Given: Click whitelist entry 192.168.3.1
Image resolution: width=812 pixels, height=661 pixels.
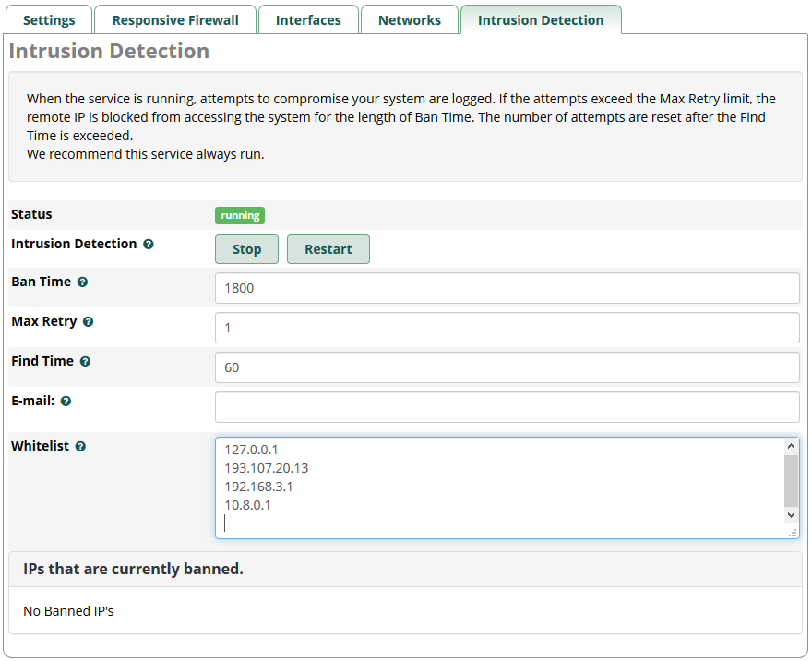Looking at the screenshot, I should [x=258, y=487].
